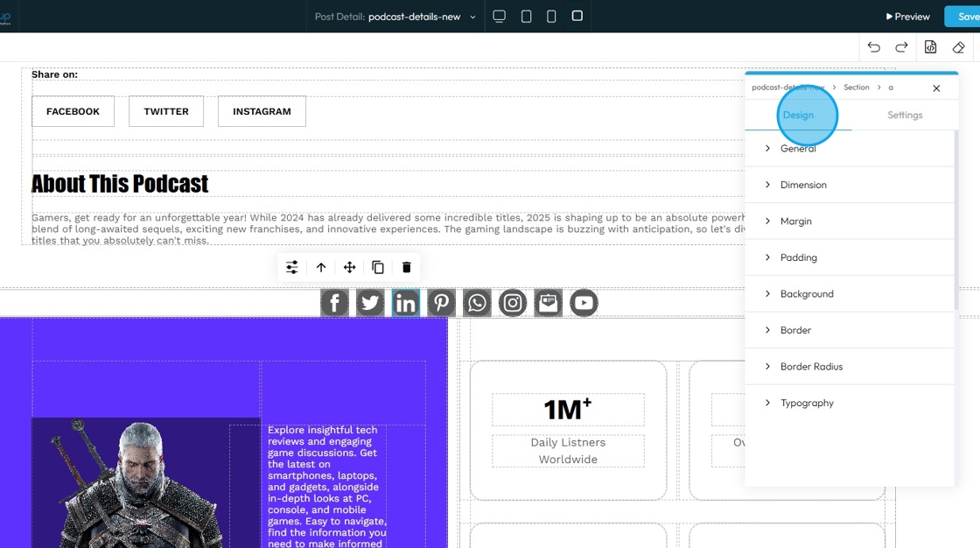Click the Preview button

pos(907,17)
